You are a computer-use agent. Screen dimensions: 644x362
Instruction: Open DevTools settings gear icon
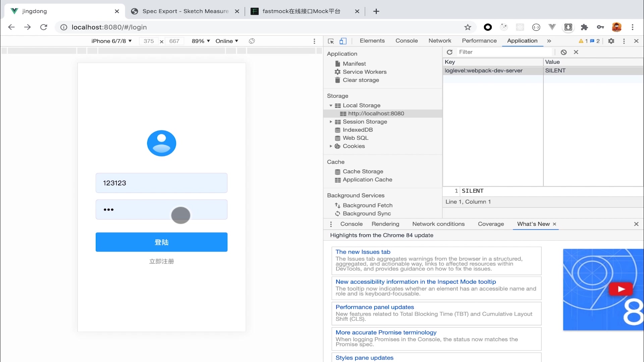tap(611, 41)
